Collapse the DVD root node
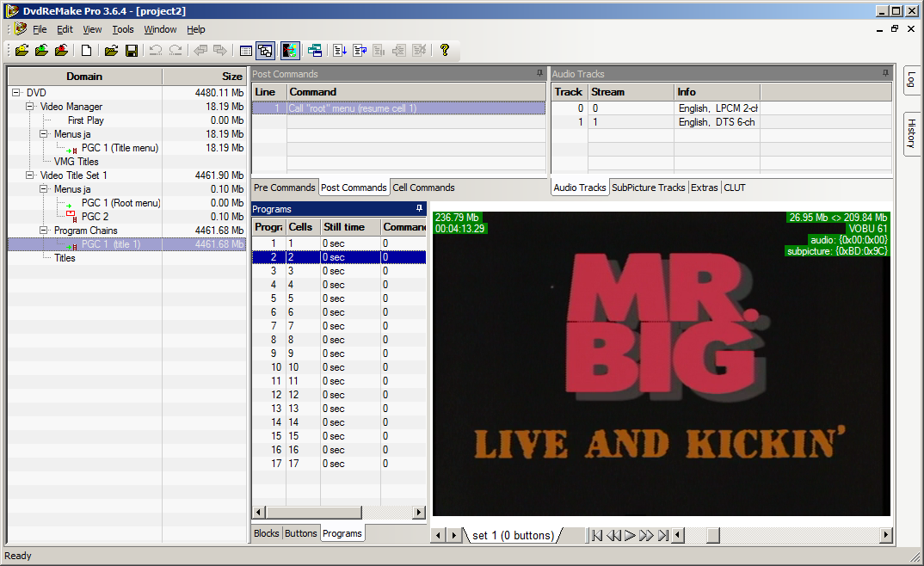 (x=15, y=92)
